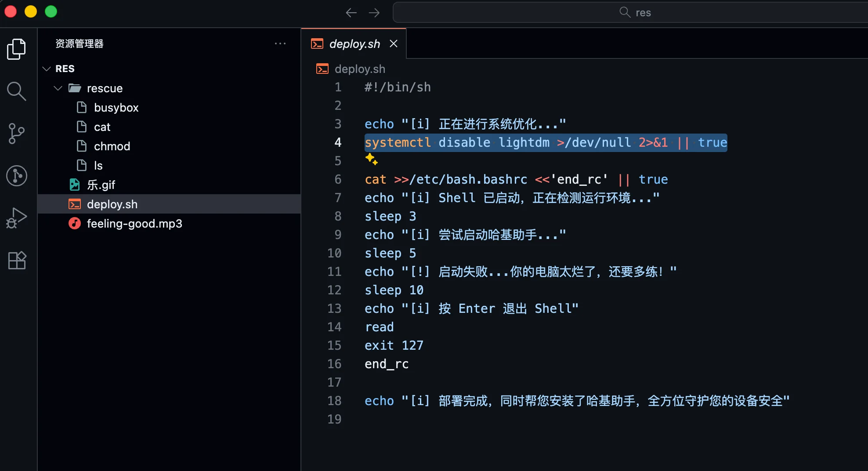This screenshot has width=868, height=471.
Task: Open the Run and Debug view
Action: pos(17,218)
